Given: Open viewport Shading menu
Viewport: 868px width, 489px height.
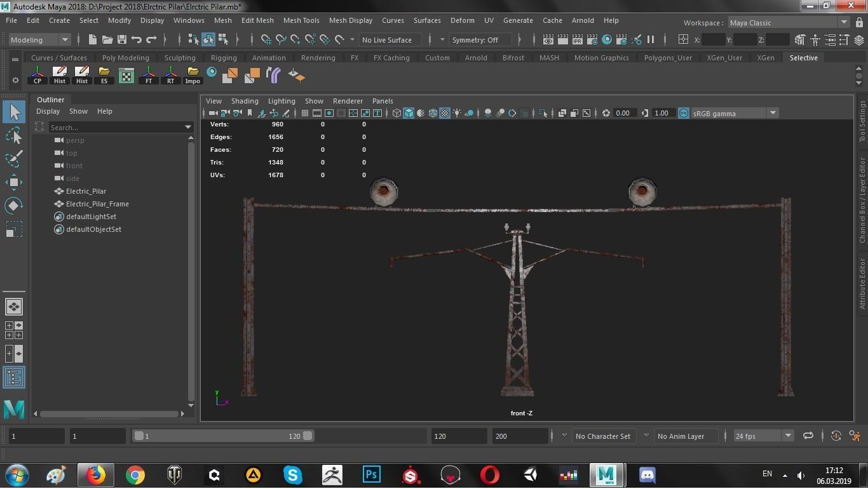Looking at the screenshot, I should pos(245,100).
